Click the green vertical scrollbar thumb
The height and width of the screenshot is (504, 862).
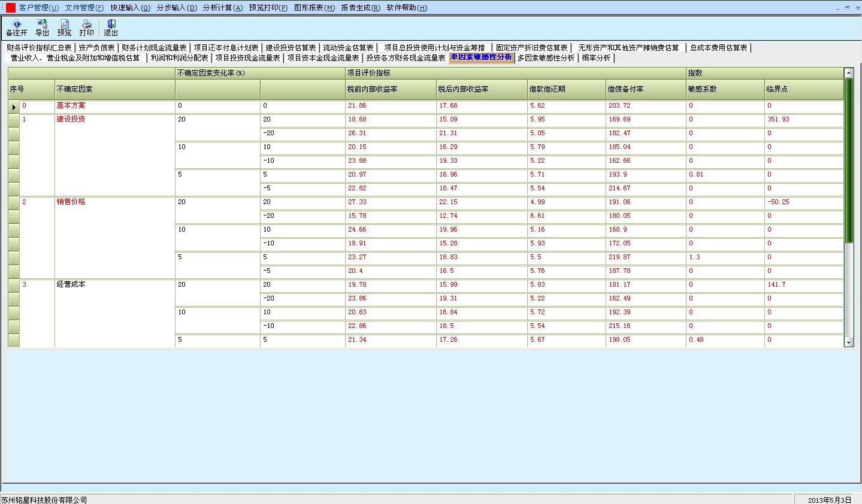(849, 160)
